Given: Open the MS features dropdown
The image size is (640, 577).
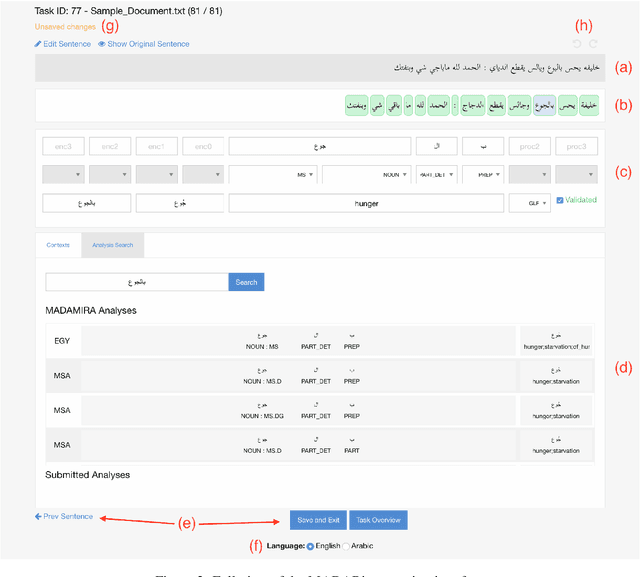Looking at the screenshot, I should [x=273, y=175].
